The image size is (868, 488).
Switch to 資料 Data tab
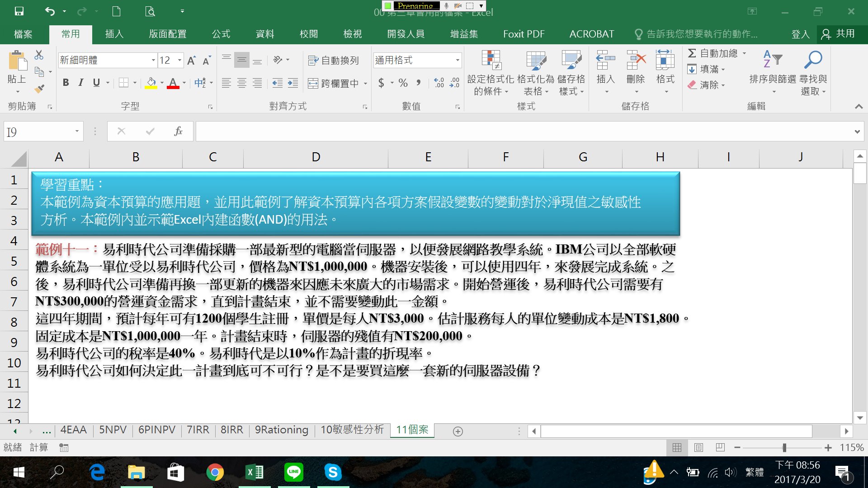pos(265,34)
